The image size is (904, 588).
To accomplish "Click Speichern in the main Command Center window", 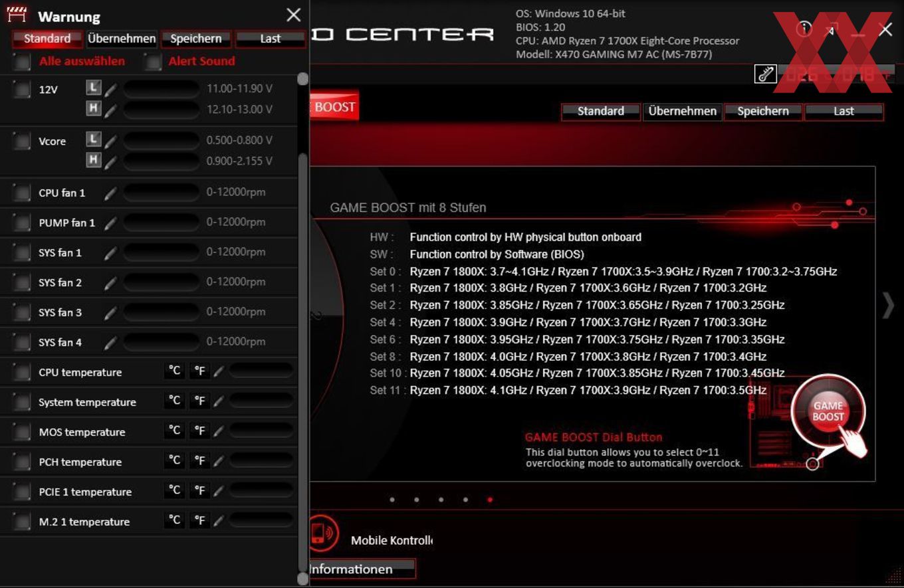I will pos(763,111).
